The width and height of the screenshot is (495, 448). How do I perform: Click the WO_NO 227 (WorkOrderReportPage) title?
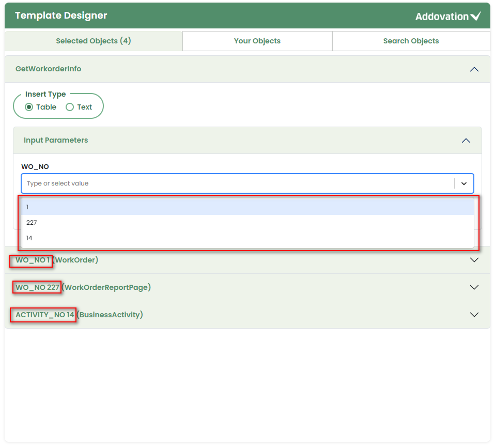(83, 287)
